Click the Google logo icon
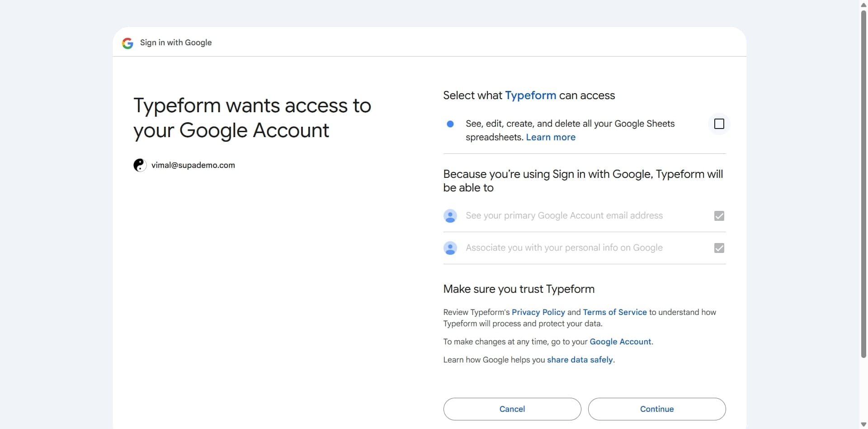The height and width of the screenshot is (429, 868). (x=127, y=43)
